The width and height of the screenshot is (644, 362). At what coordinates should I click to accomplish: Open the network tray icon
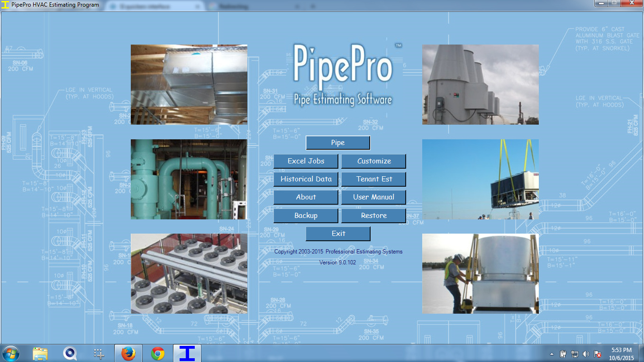point(575,354)
